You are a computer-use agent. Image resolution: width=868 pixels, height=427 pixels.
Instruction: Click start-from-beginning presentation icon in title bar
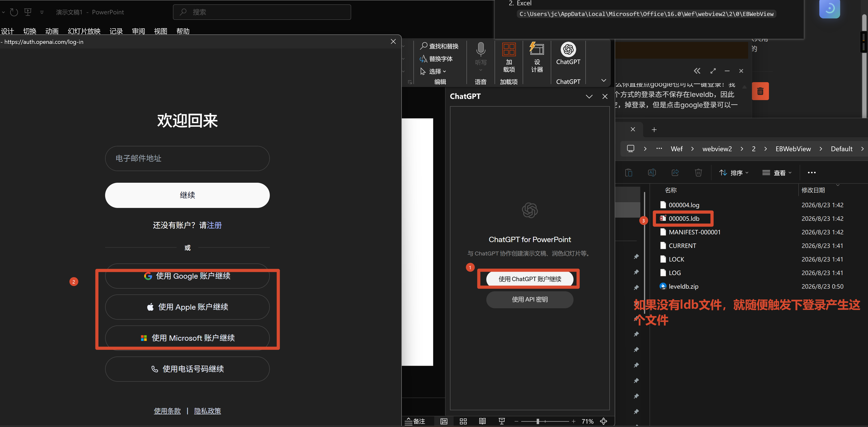pos(28,12)
